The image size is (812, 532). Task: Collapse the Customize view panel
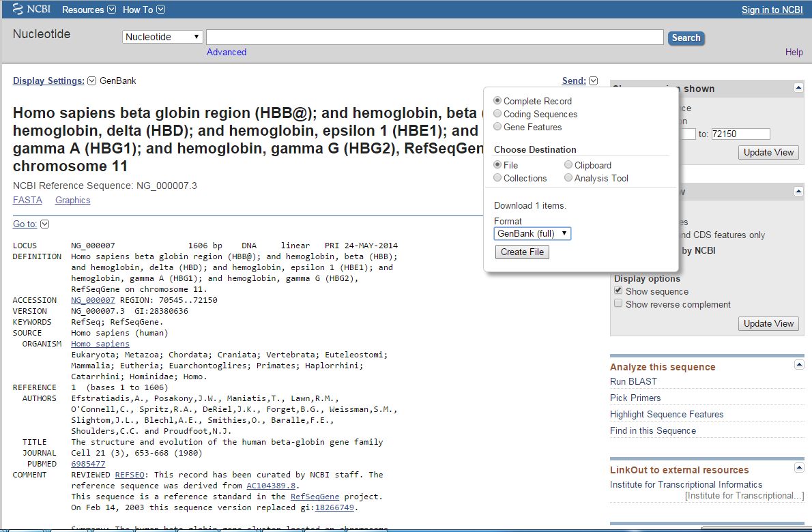[x=798, y=192]
